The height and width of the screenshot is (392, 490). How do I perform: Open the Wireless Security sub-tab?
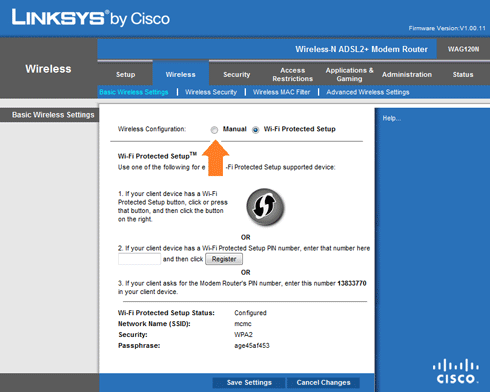pyautogui.click(x=211, y=92)
